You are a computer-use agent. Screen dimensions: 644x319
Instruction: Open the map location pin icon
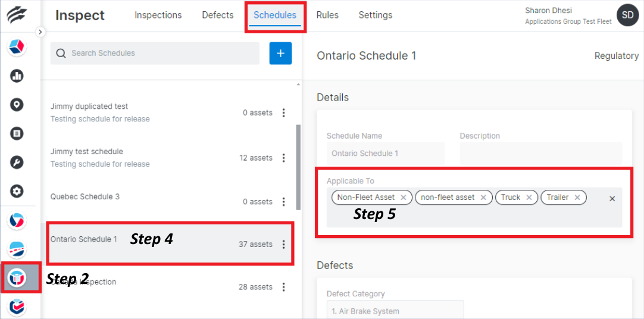17,105
